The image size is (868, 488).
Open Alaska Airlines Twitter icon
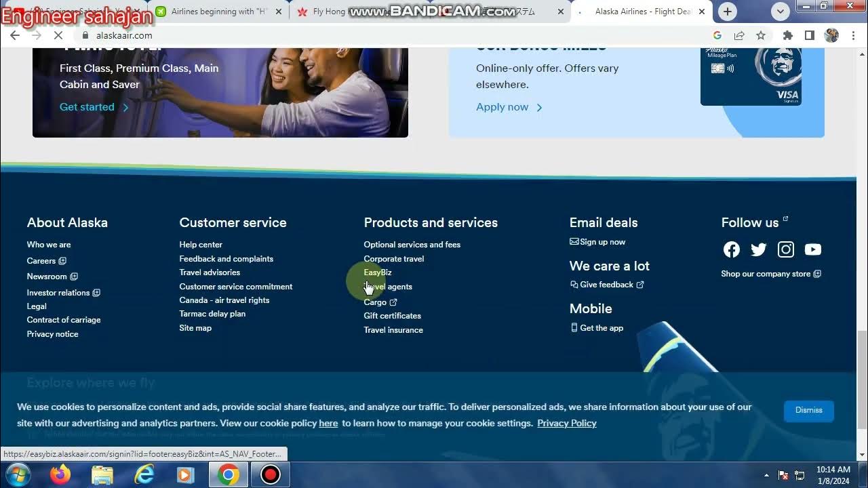click(758, 250)
